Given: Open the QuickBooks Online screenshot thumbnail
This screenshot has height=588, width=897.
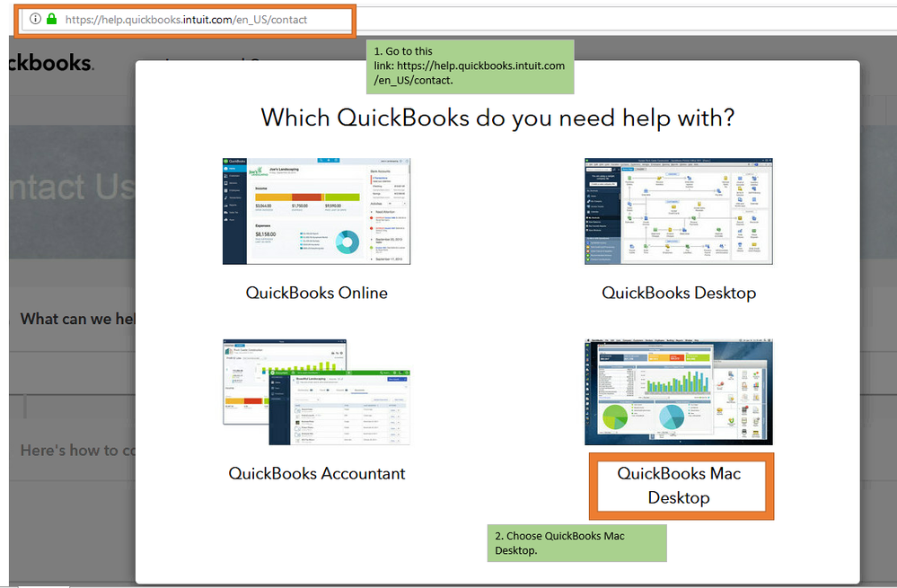Looking at the screenshot, I should coord(316,211).
